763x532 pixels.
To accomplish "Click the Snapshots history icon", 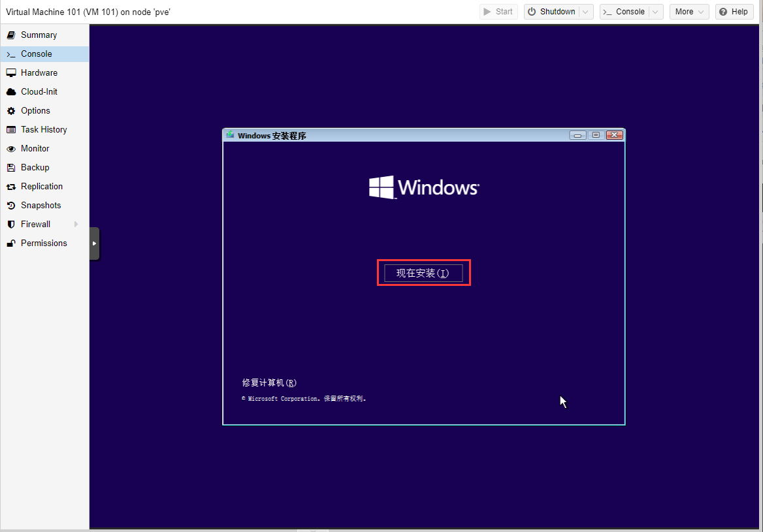I will [11, 206].
